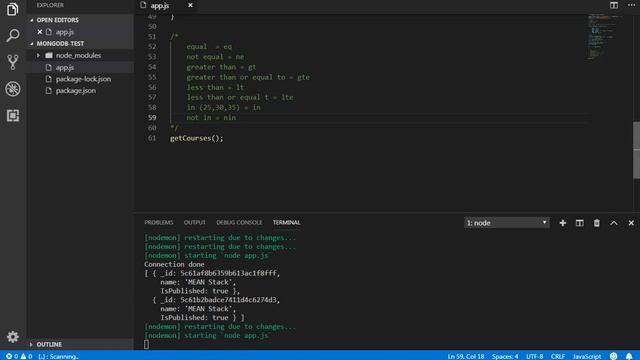Switch to the Debug Console tab
This screenshot has width=640, height=360.
pyautogui.click(x=239, y=222)
